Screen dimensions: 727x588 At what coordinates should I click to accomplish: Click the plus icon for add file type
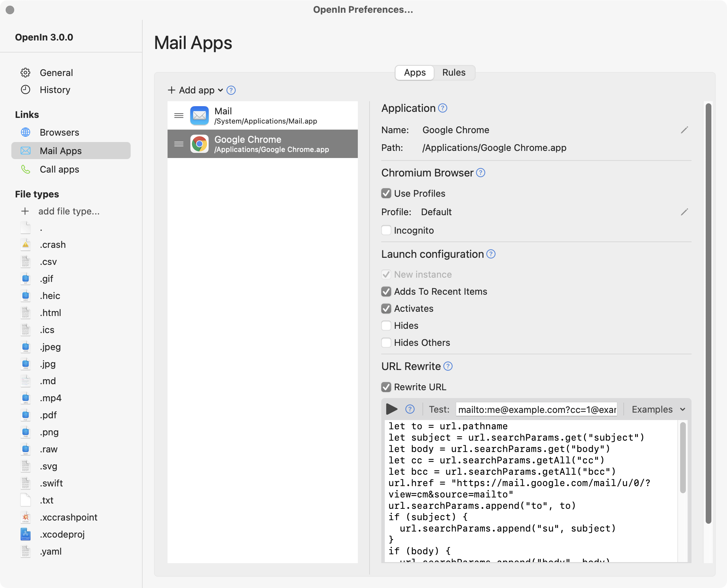pos(25,211)
